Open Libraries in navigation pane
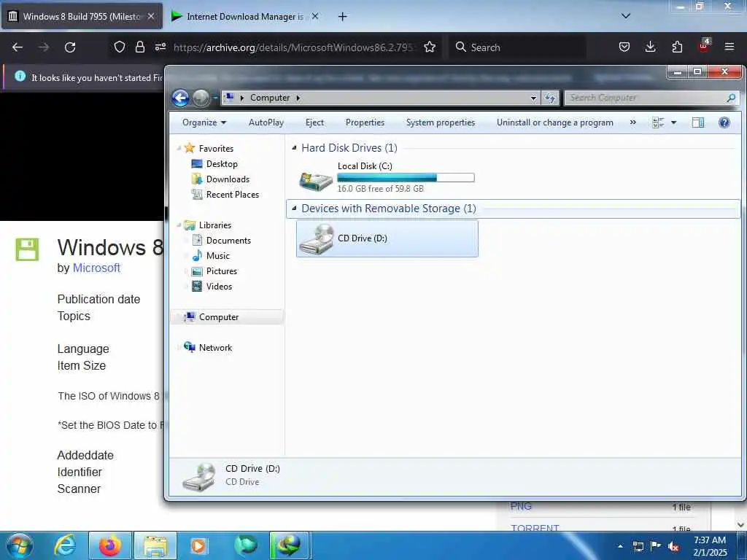 coord(215,225)
